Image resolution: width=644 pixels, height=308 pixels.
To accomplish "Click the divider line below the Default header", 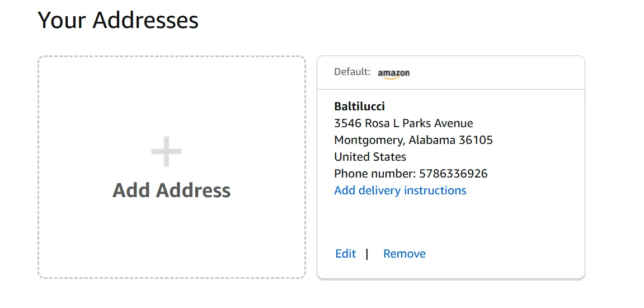I will 450,90.
